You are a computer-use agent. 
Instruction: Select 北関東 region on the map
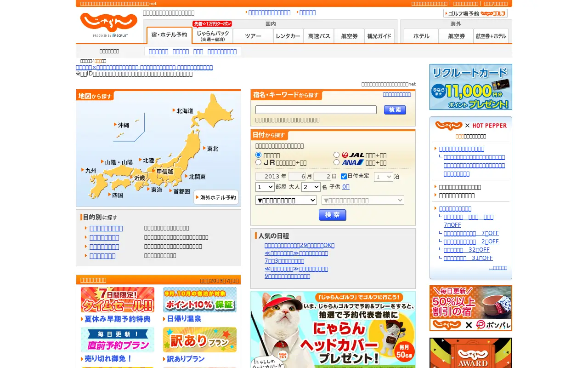(x=196, y=177)
